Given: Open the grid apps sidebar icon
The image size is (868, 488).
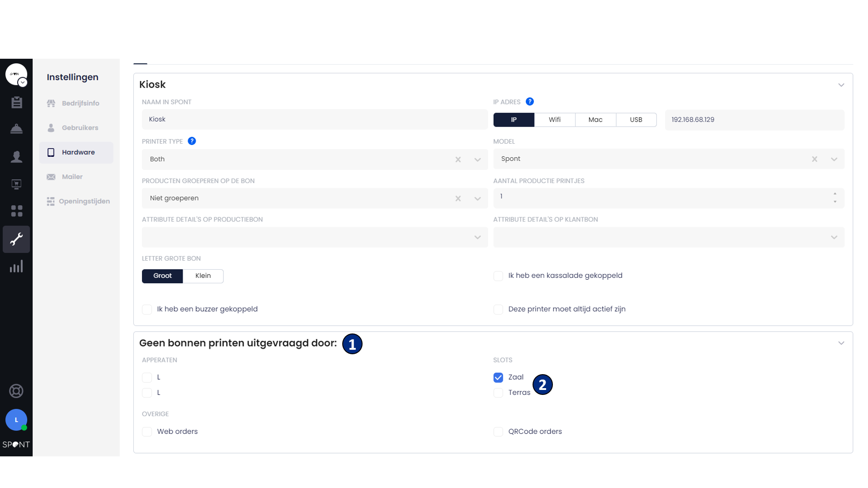Looking at the screenshot, I should 16,211.
